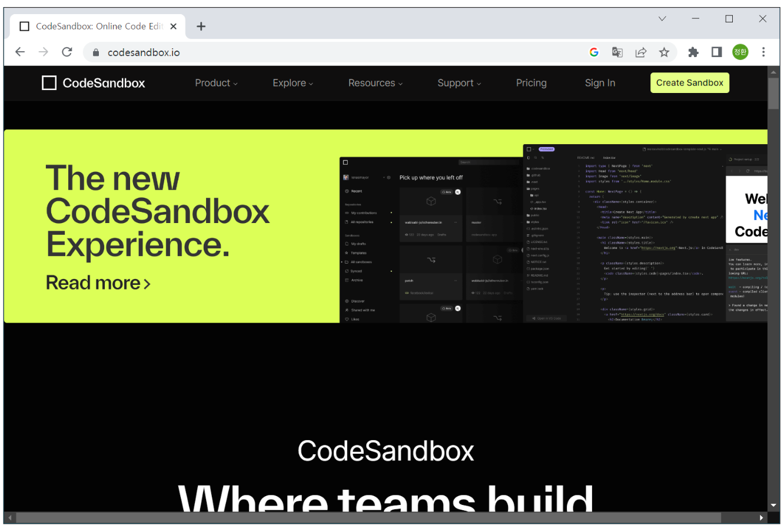784x532 pixels.
Task: Expand the tab search chevron
Action: 662,19
